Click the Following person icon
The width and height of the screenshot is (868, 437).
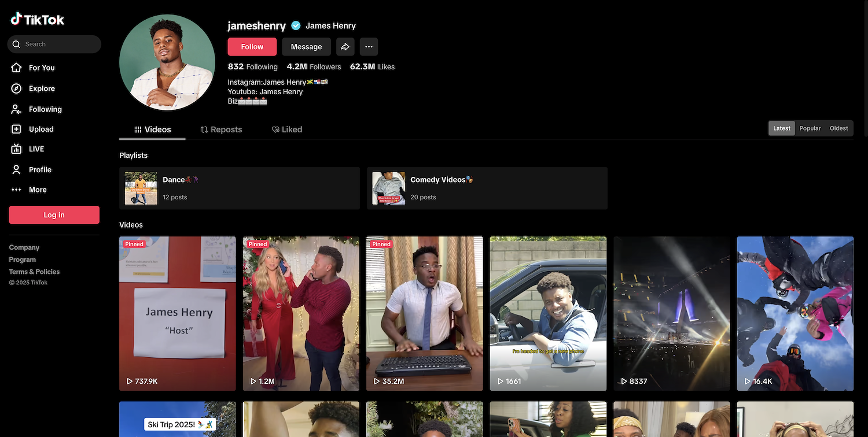point(17,109)
